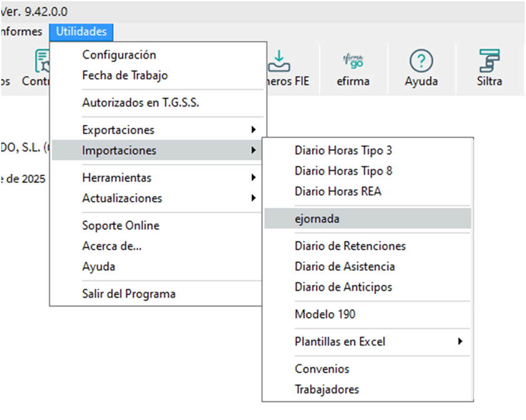This screenshot has width=526, height=420.
Task: Open the Informes menu
Action: click(21, 31)
